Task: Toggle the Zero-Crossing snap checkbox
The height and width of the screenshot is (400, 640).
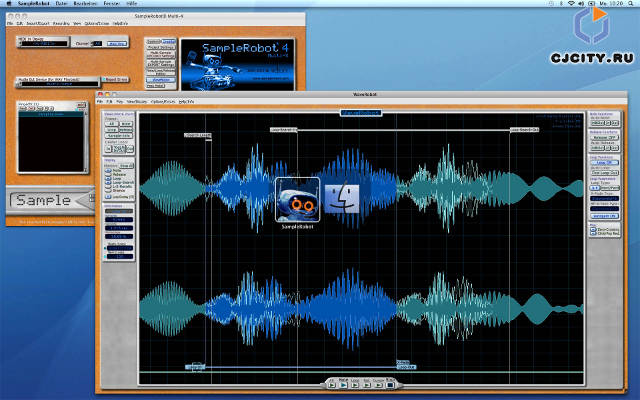Action: [593, 229]
